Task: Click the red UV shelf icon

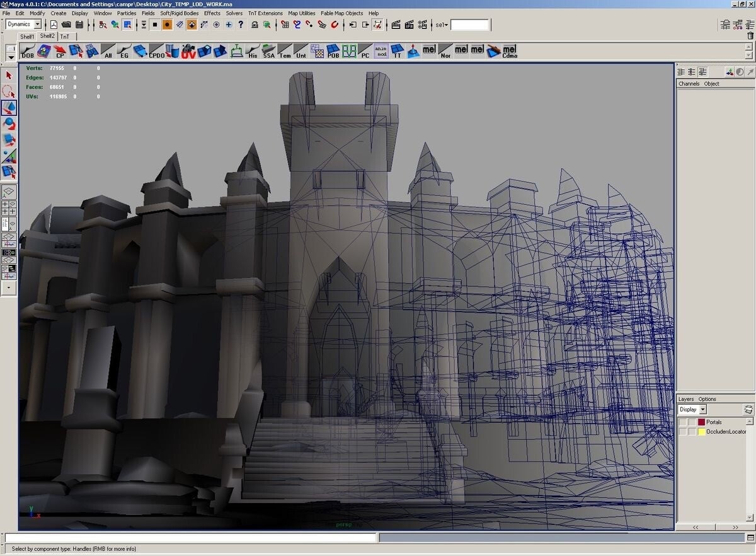Action: 188,52
